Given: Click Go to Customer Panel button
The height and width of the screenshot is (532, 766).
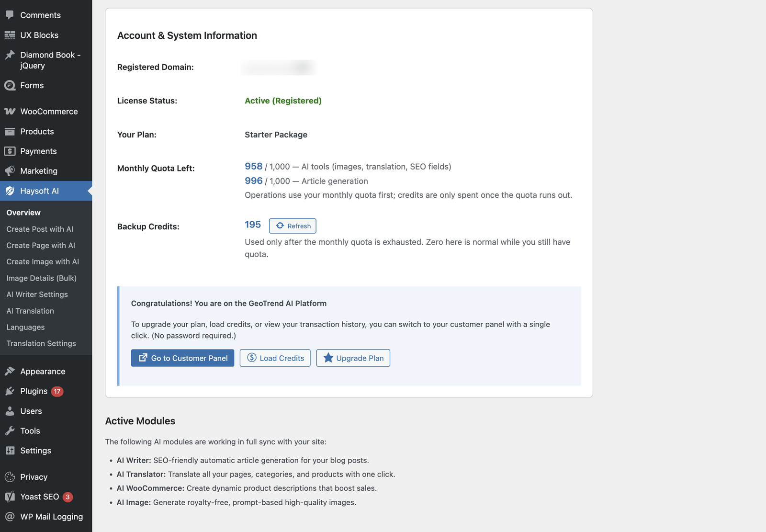Looking at the screenshot, I should point(182,358).
